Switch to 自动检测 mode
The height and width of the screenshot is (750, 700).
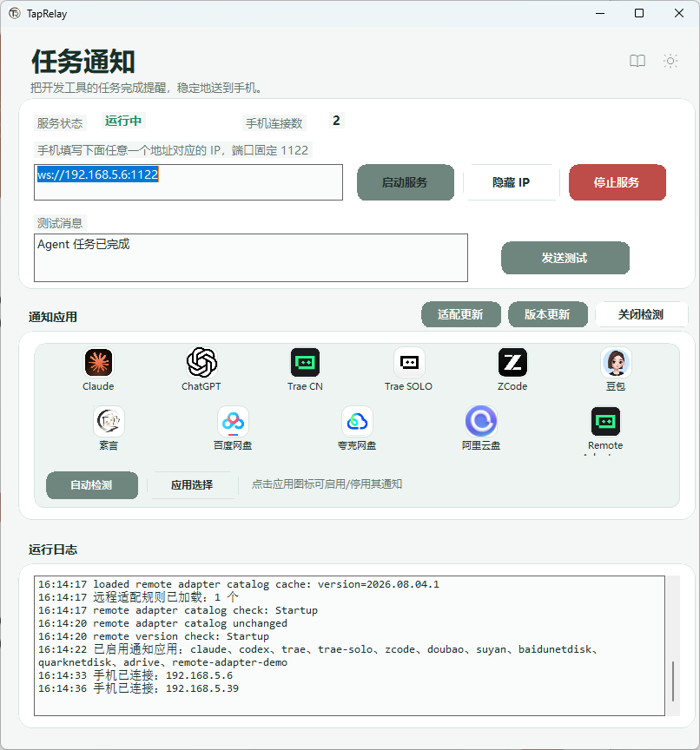(x=92, y=485)
